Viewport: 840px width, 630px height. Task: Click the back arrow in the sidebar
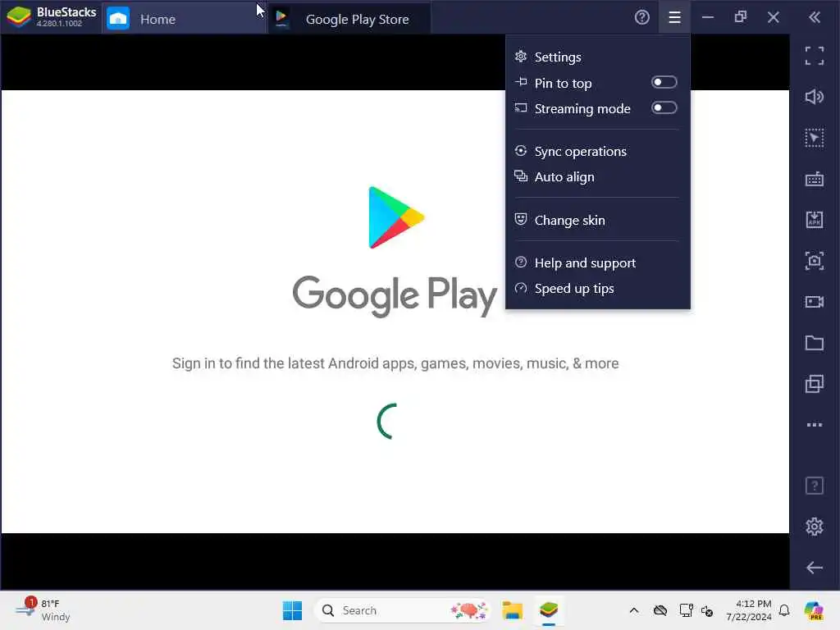pyautogui.click(x=815, y=568)
